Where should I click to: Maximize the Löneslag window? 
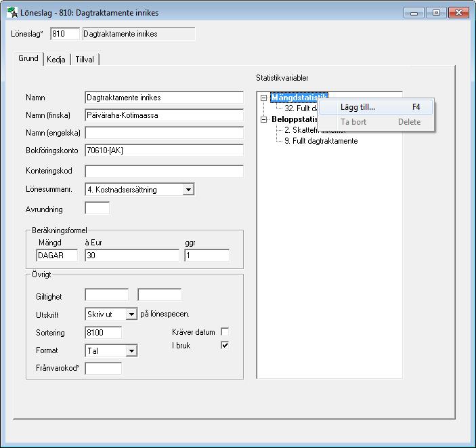pos(436,13)
